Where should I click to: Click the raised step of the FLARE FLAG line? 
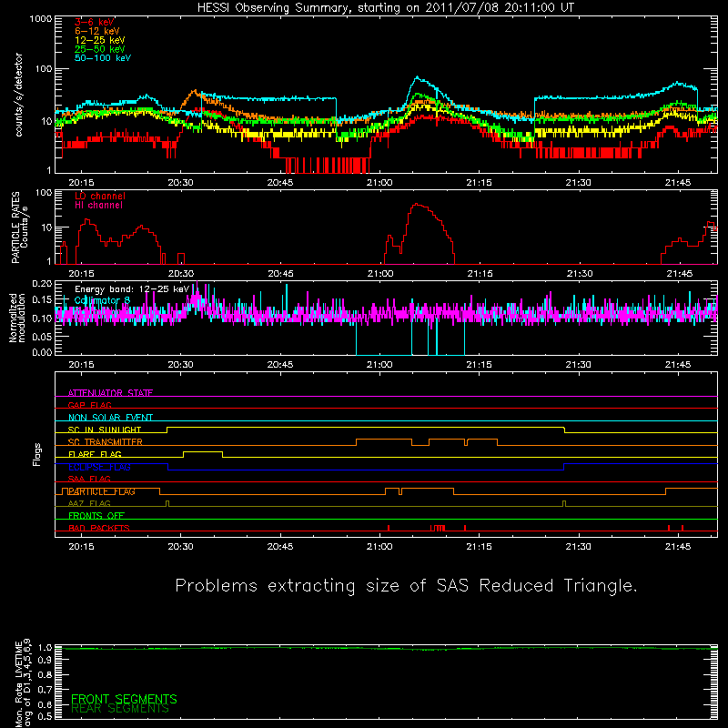(203, 451)
